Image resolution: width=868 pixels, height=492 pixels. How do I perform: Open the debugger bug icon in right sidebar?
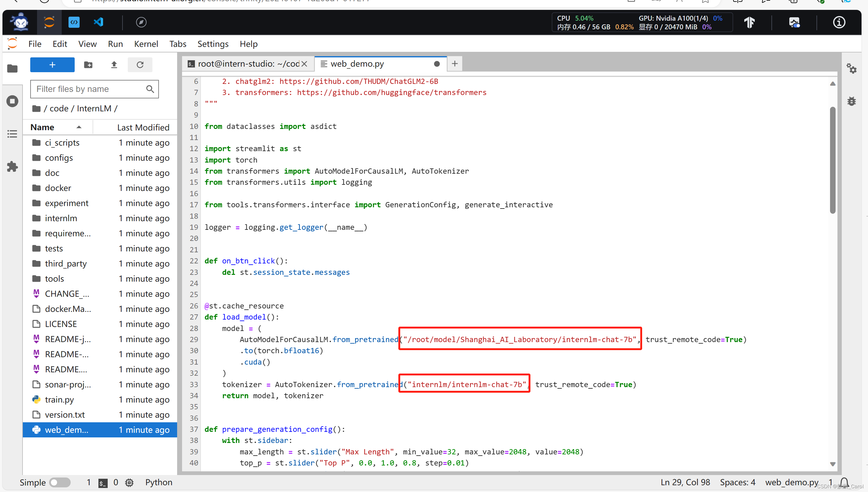851,101
